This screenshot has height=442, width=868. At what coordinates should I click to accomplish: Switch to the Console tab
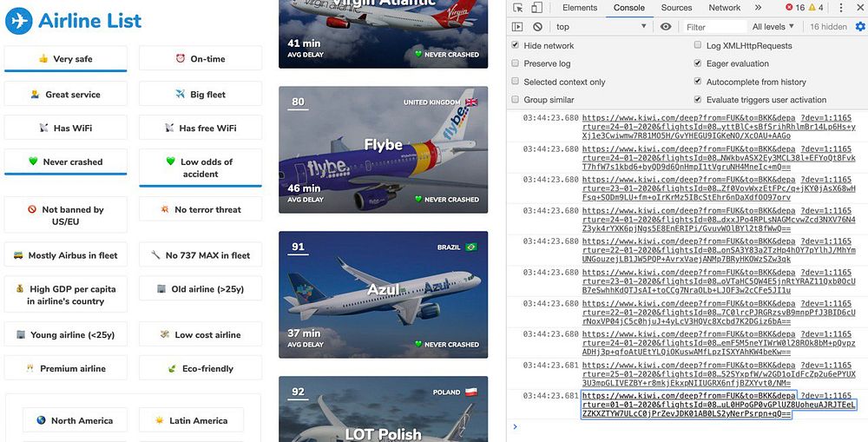coord(628,8)
